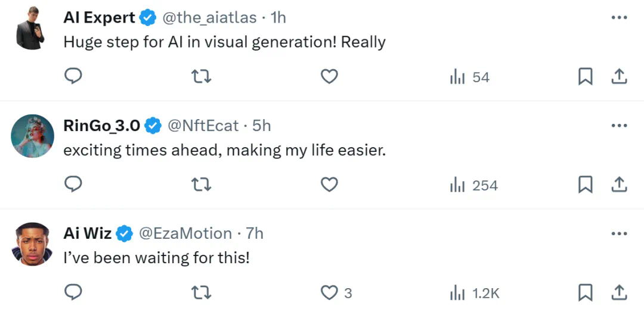Image resolution: width=644 pixels, height=309 pixels.
Task: Repost the AI Expert tweet
Action: (201, 77)
